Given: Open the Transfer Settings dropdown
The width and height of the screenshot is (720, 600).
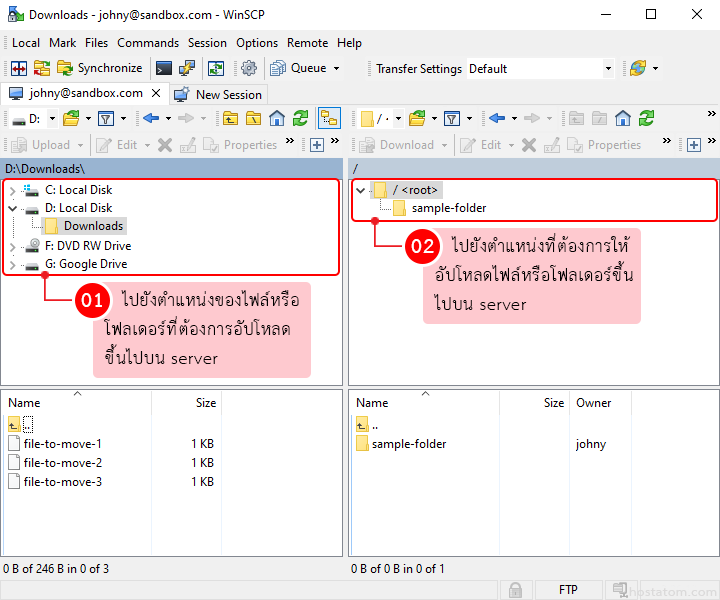Looking at the screenshot, I should [540, 69].
